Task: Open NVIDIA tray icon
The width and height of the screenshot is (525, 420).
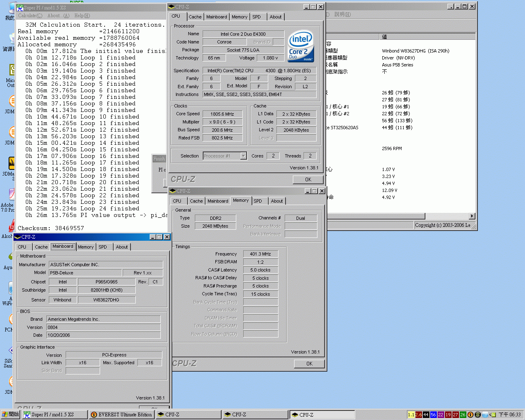Action: coord(493,415)
